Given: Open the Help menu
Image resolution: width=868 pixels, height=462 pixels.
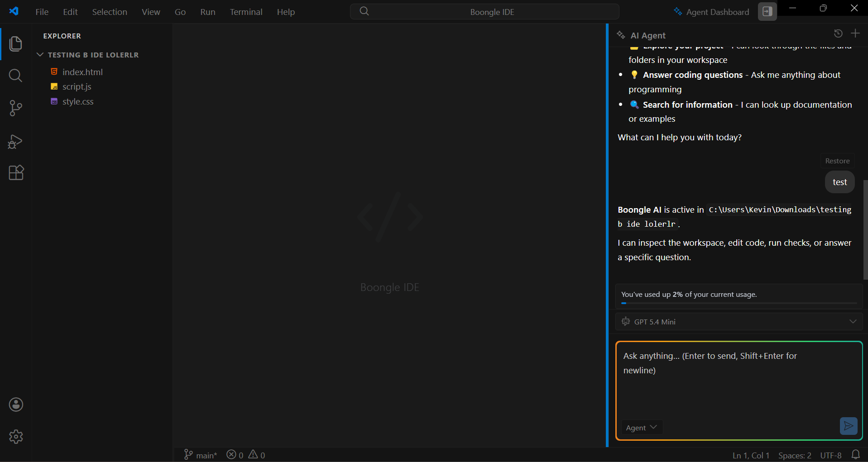Looking at the screenshot, I should [x=286, y=12].
